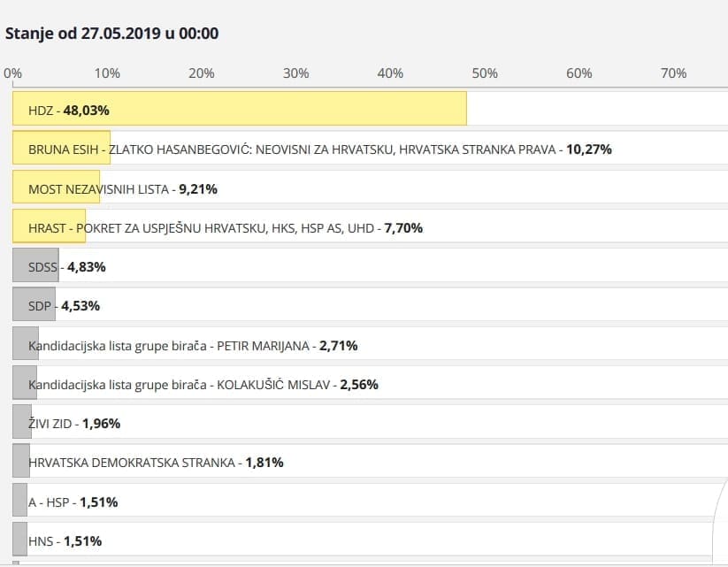Click the yellow HDZ 48,03% bar
The width and height of the screenshot is (728, 567).
click(239, 110)
